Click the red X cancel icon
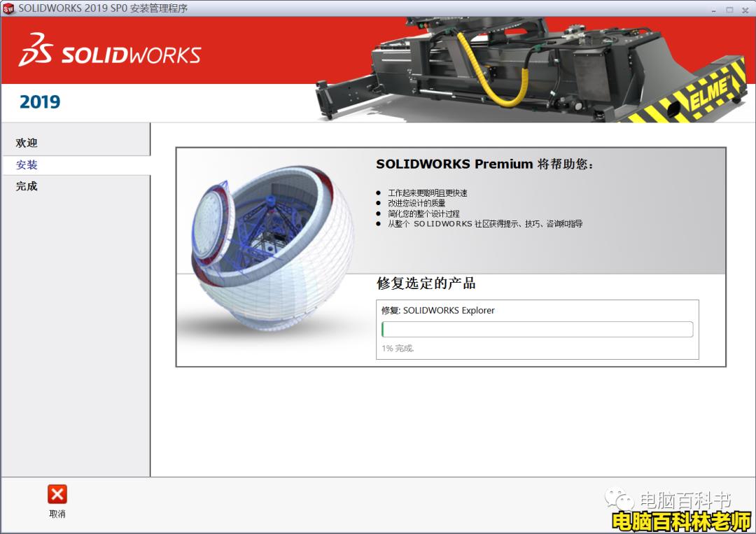 pyautogui.click(x=57, y=495)
